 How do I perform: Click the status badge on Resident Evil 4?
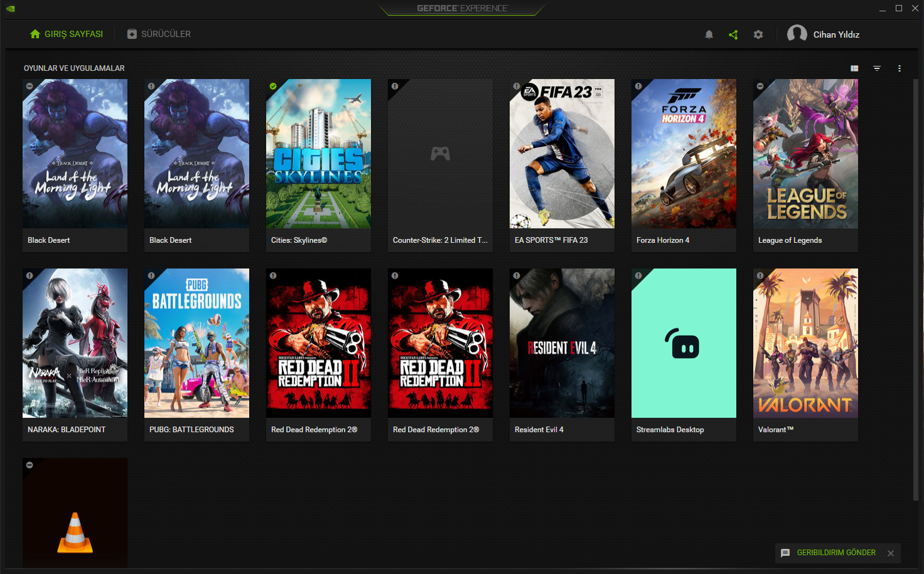click(517, 275)
